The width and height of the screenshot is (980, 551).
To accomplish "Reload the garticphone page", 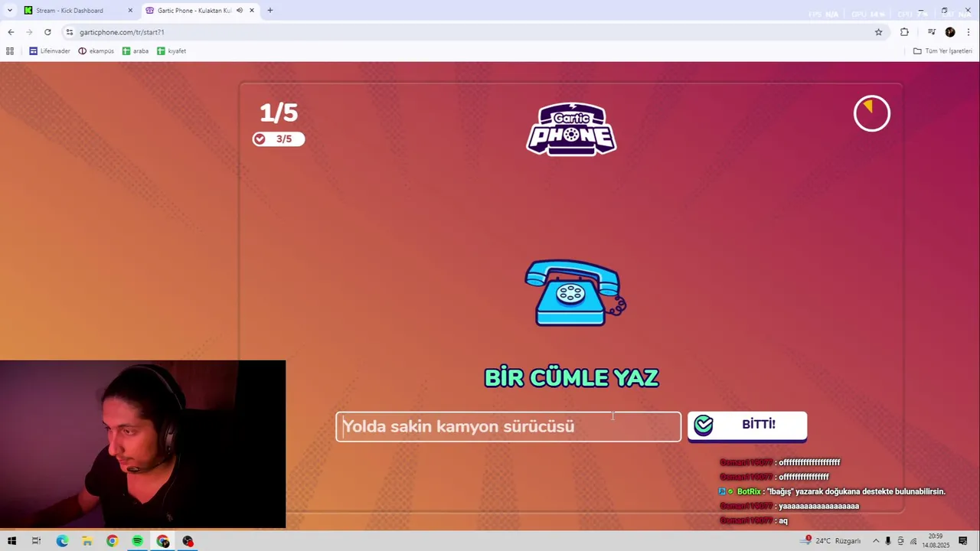I will (x=47, y=32).
